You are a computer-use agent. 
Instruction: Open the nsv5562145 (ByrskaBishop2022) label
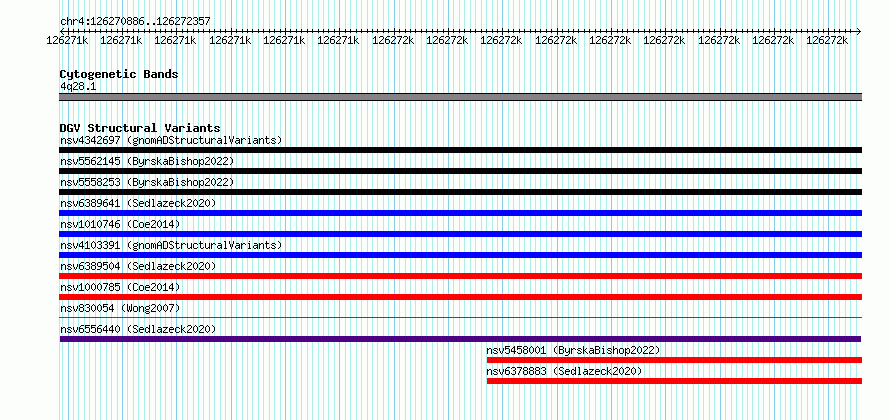(147, 161)
